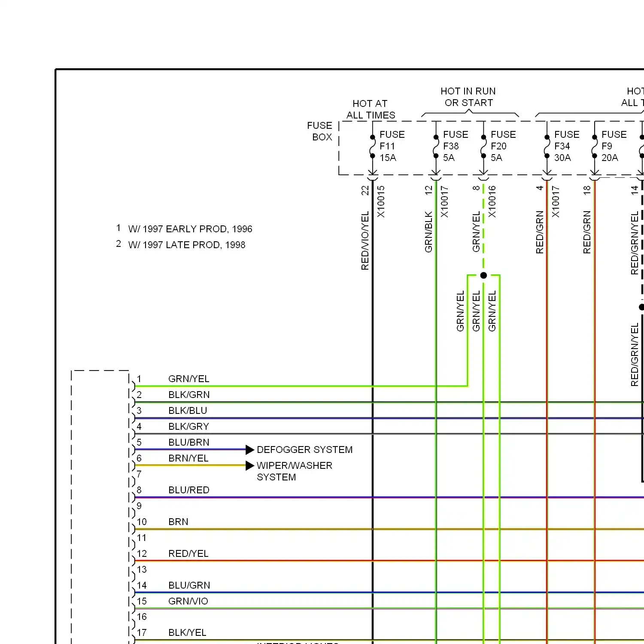Click the WIPER/WASHER SYSTEM reference
This screenshot has width=644, height=644.
(295, 471)
